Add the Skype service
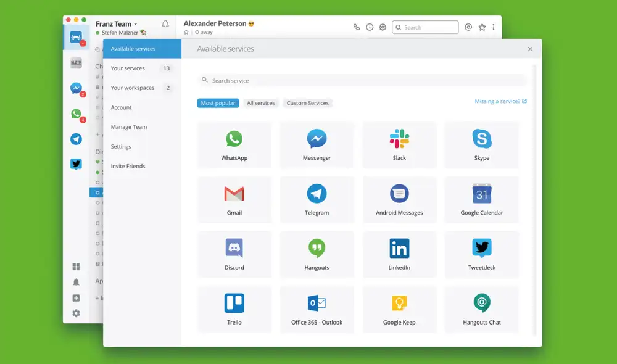The height and width of the screenshot is (364, 617). click(482, 144)
